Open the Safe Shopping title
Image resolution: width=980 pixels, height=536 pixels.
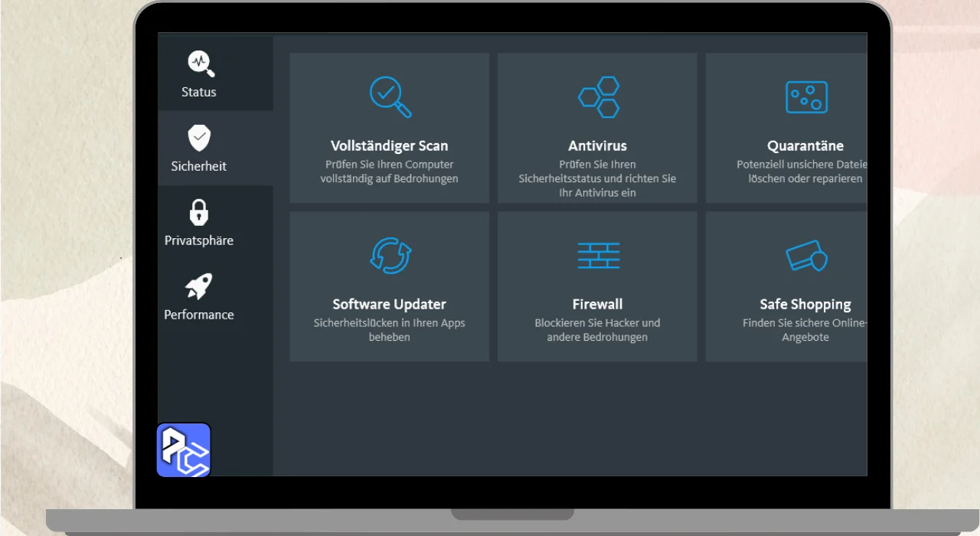[805, 304]
